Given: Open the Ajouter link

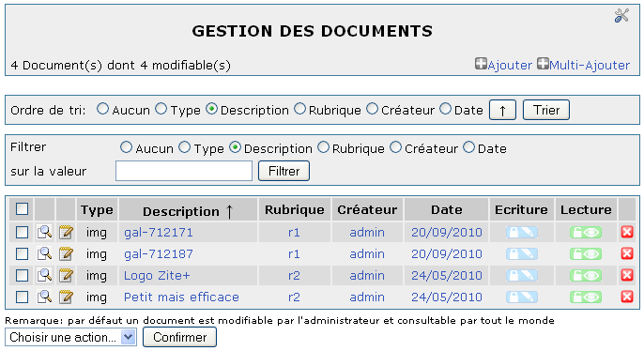Looking at the screenshot, I should (x=510, y=65).
